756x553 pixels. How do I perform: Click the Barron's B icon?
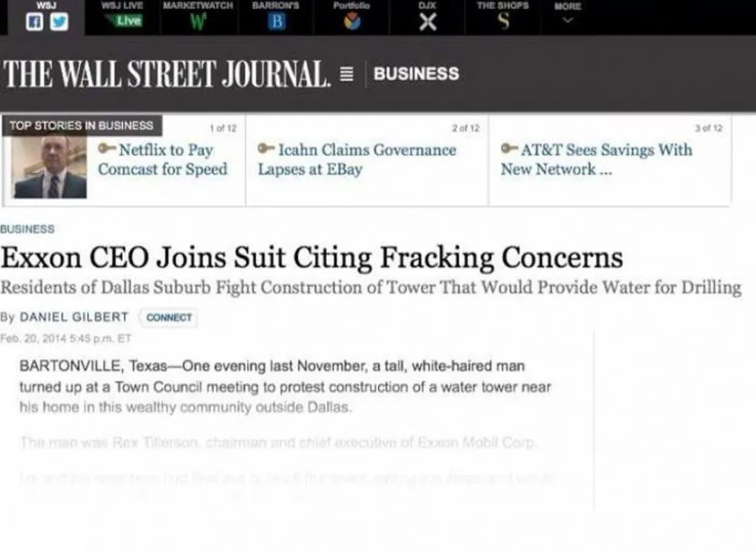tap(275, 21)
